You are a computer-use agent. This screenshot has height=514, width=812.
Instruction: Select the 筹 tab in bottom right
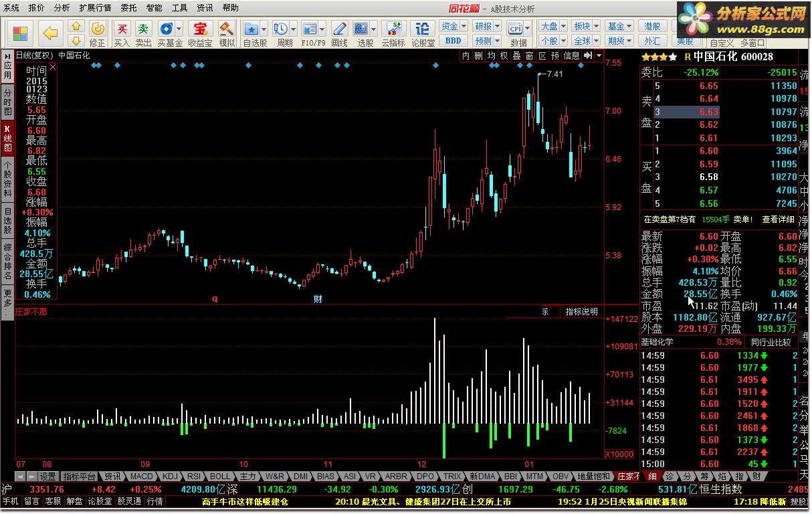(704, 476)
